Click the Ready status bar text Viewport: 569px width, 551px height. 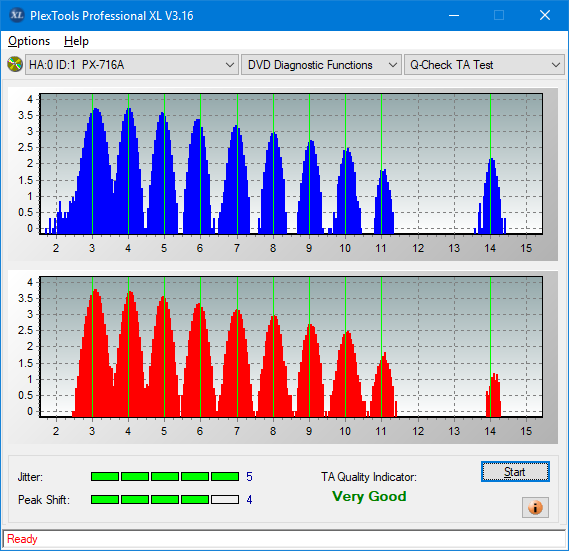coord(22,539)
